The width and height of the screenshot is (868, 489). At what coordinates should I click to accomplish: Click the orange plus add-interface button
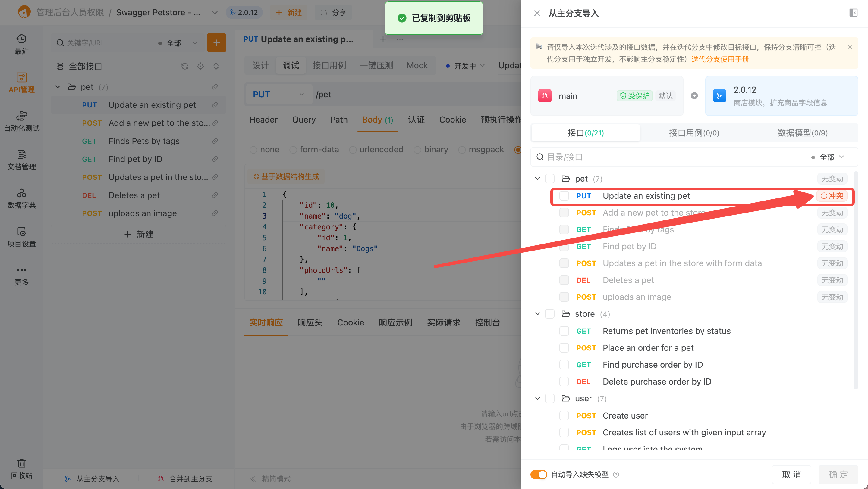click(216, 43)
